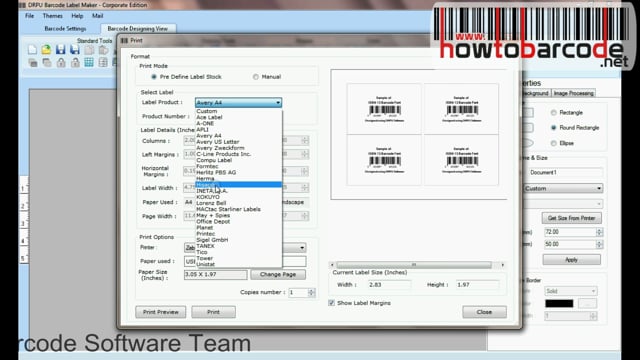Click the grayed copy page icon in top row

tap(89, 50)
